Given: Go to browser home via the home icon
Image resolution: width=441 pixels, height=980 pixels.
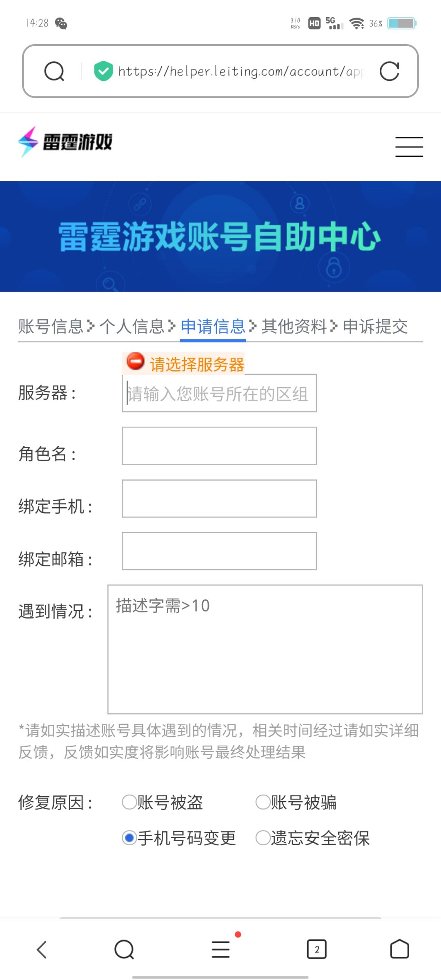Looking at the screenshot, I should [400, 949].
